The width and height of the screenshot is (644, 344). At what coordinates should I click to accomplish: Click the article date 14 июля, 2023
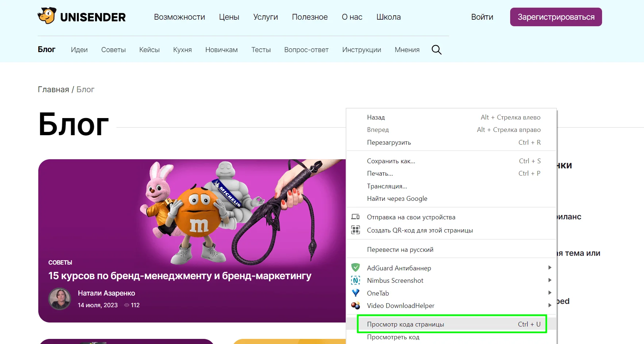98,305
